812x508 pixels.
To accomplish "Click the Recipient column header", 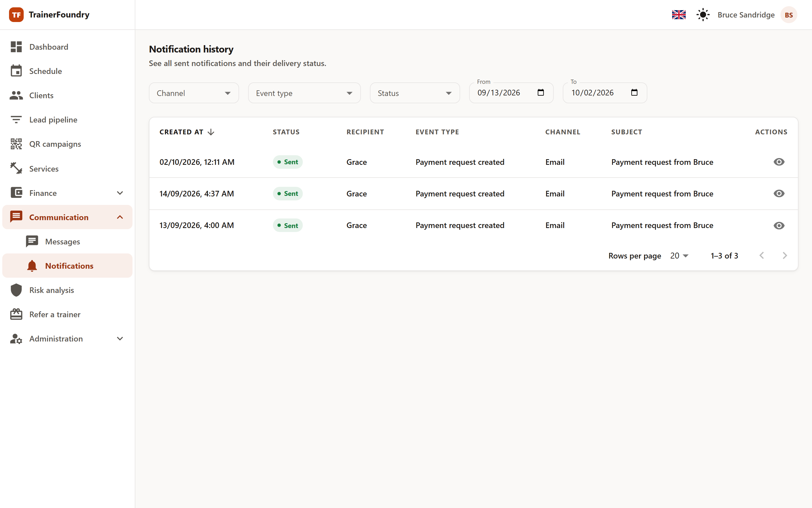I will click(x=365, y=132).
